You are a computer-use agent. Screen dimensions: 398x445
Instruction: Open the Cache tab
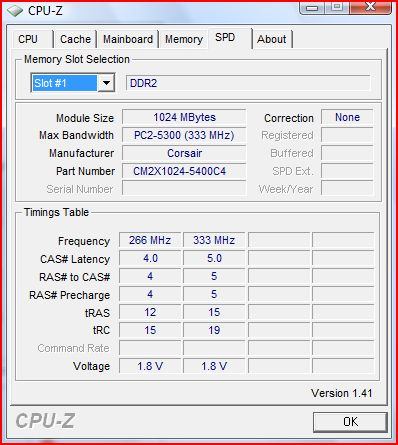pos(75,39)
